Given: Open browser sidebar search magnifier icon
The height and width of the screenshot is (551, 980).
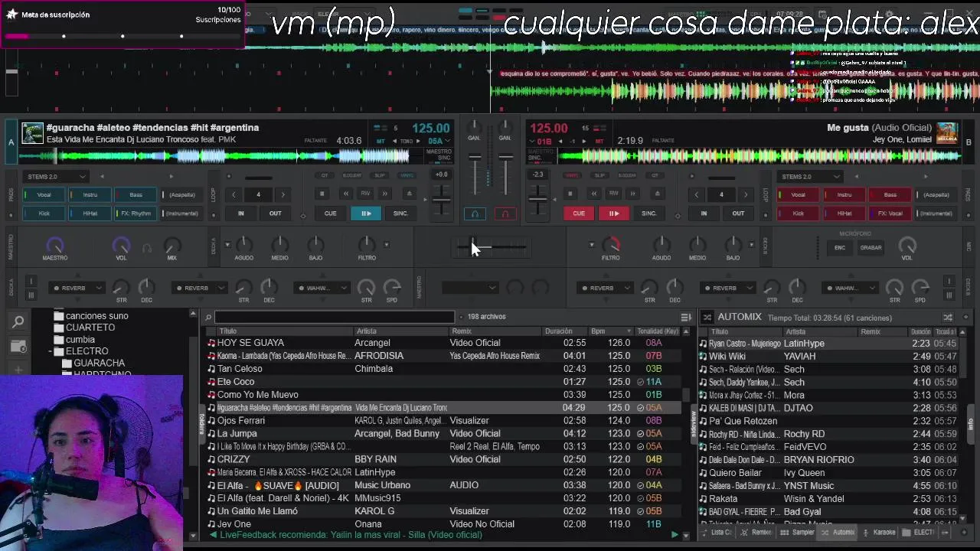Looking at the screenshot, I should click(18, 322).
